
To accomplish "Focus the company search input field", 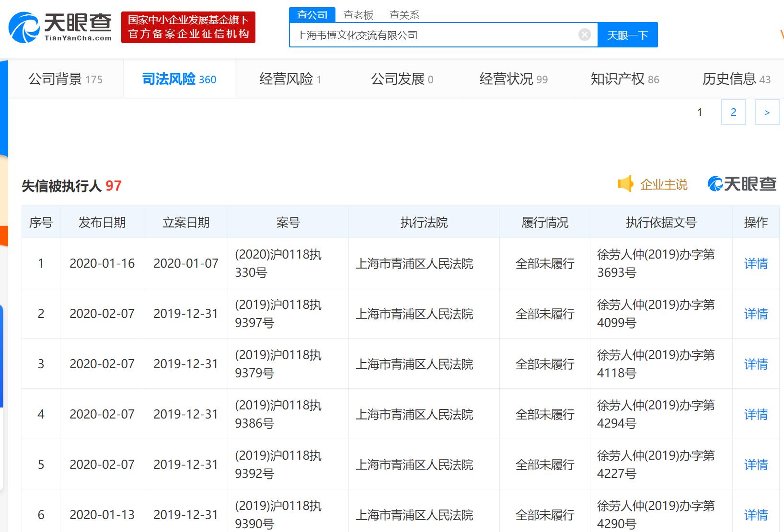I will pyautogui.click(x=444, y=35).
